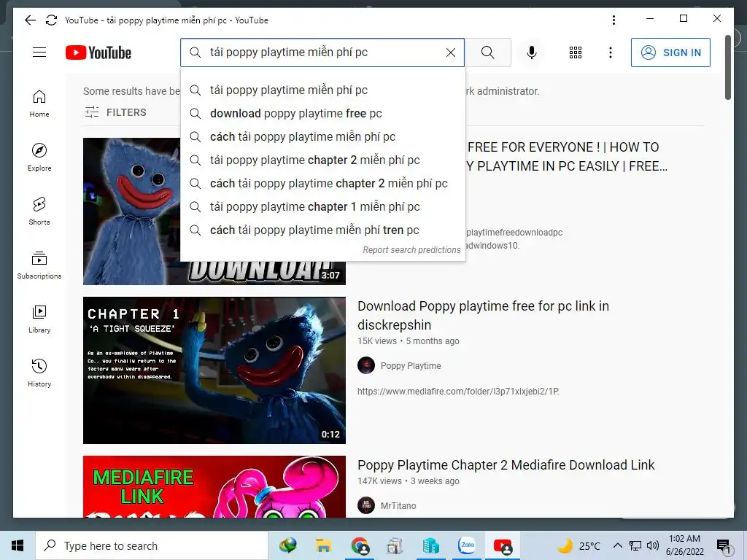Select suggestion 'tải poppy playtime chapter 2 miễn phí pc'
The image size is (747, 560).
click(x=322, y=160)
